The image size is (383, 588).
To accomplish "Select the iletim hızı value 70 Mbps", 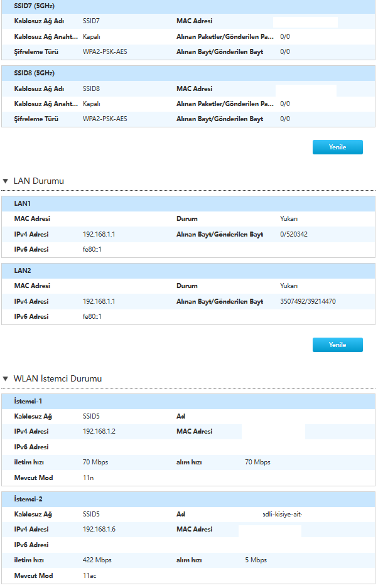I will (95, 462).
